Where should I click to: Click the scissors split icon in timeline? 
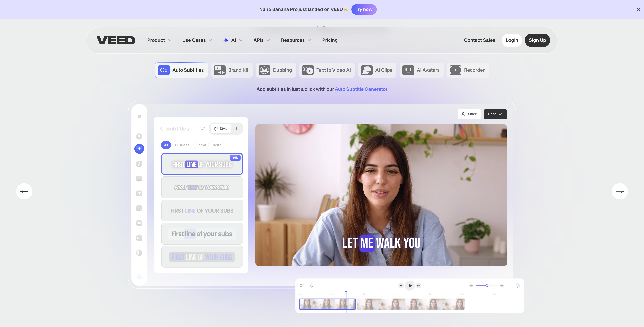pyautogui.click(x=302, y=286)
